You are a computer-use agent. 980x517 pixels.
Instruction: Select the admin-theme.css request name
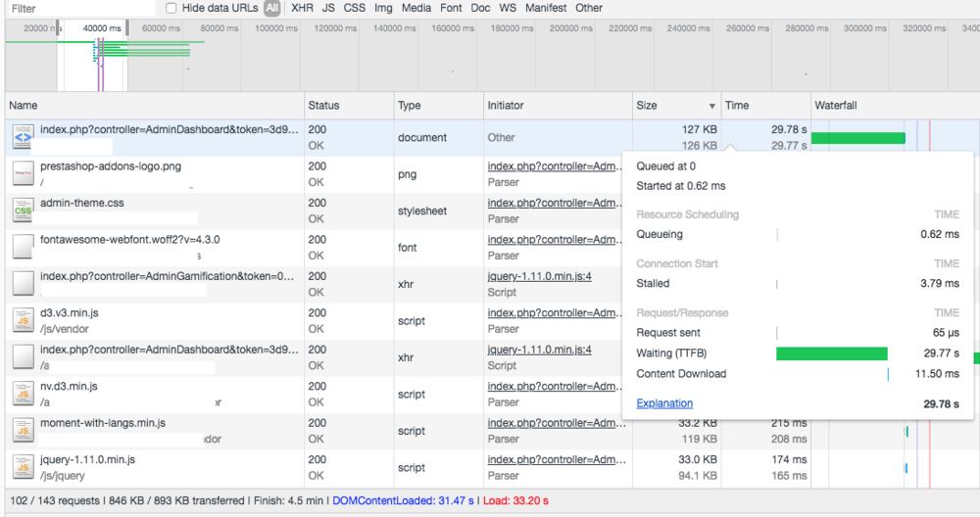click(x=82, y=203)
